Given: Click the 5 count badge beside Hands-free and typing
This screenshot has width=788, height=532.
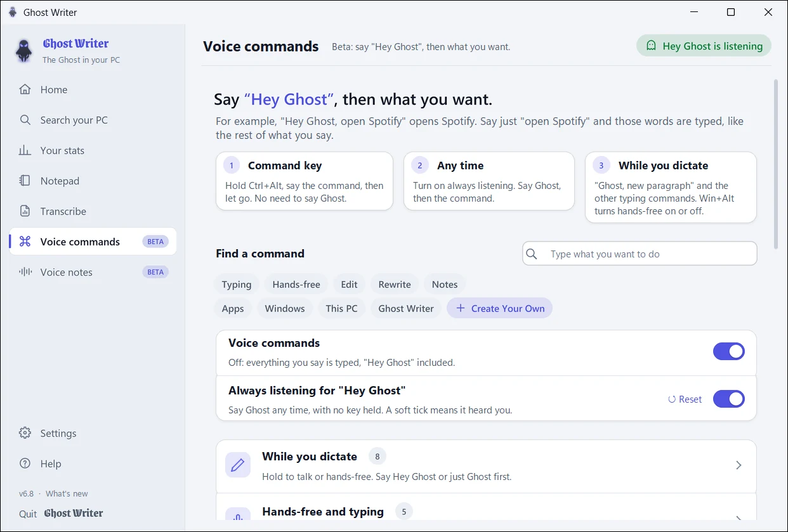Looking at the screenshot, I should (404, 511).
